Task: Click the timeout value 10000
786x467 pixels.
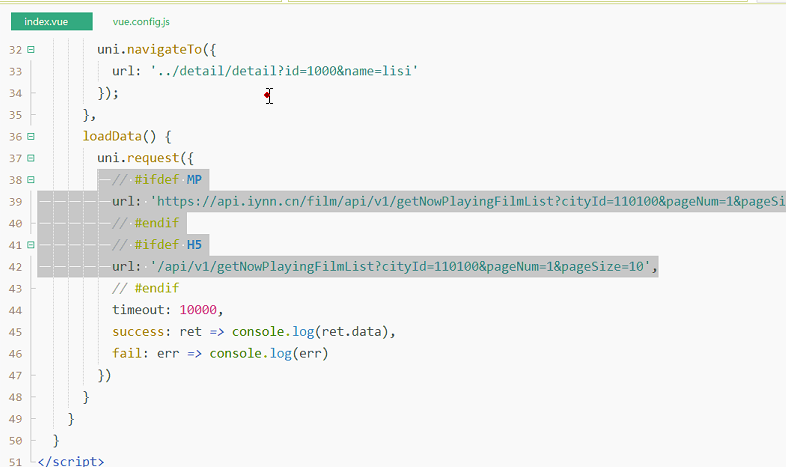Action: pos(198,310)
